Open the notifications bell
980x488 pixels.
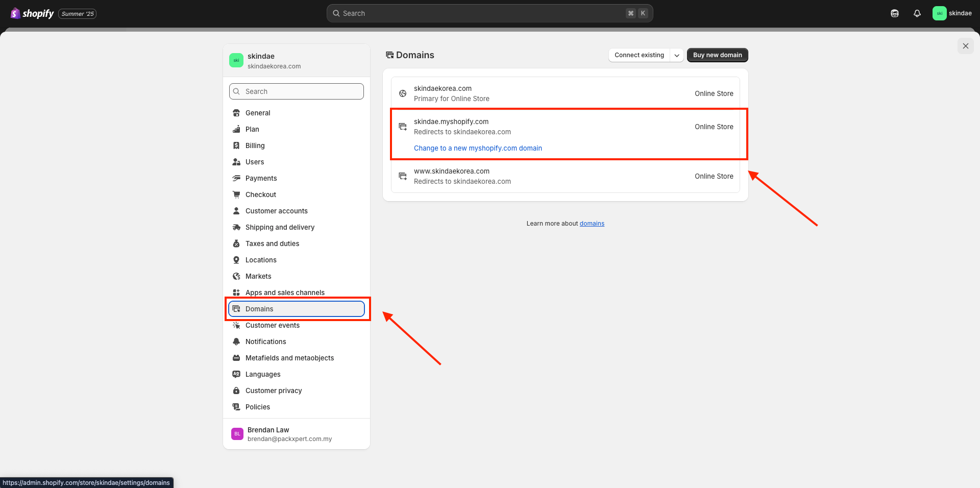(917, 13)
